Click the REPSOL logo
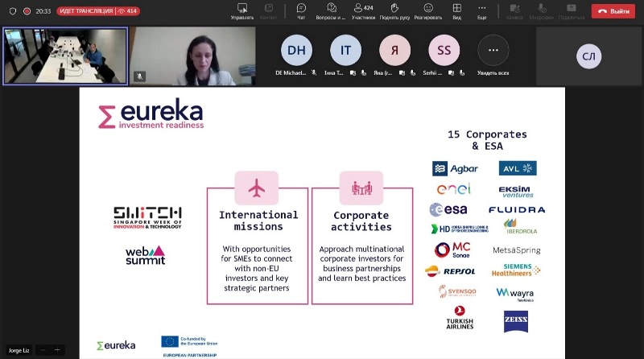The height and width of the screenshot is (359, 644). coord(450,271)
